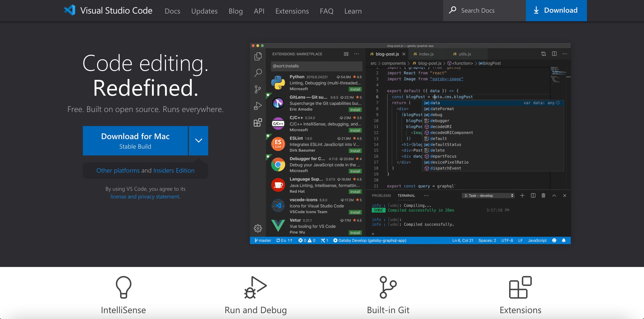Install the ESLint extension
644x319 pixels.
(355, 151)
